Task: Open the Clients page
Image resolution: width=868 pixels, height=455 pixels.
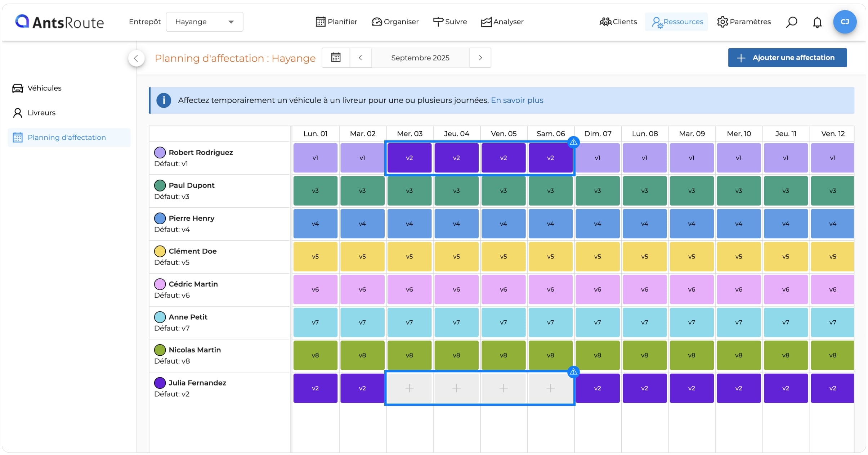Action: pos(618,22)
